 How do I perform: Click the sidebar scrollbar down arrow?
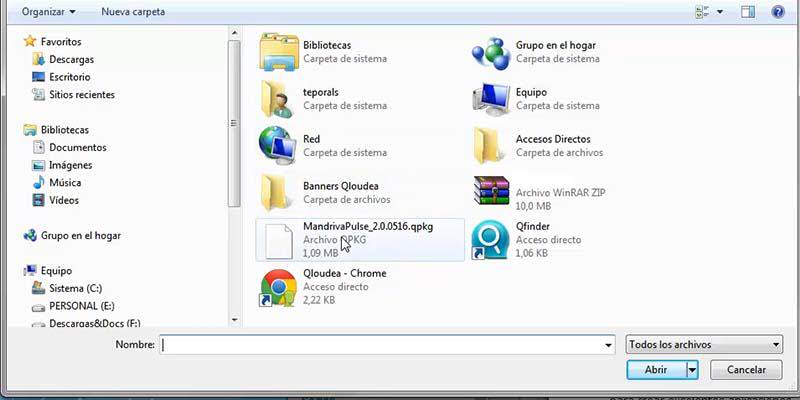point(234,320)
